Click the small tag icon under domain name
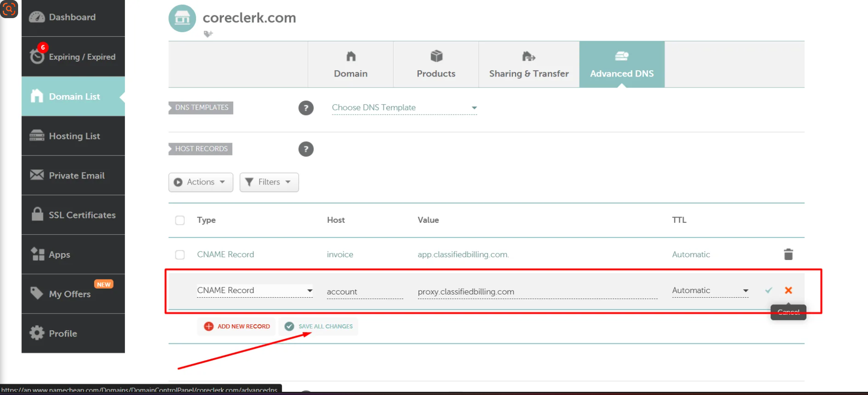Viewport: 868px width, 395px height. tap(208, 34)
